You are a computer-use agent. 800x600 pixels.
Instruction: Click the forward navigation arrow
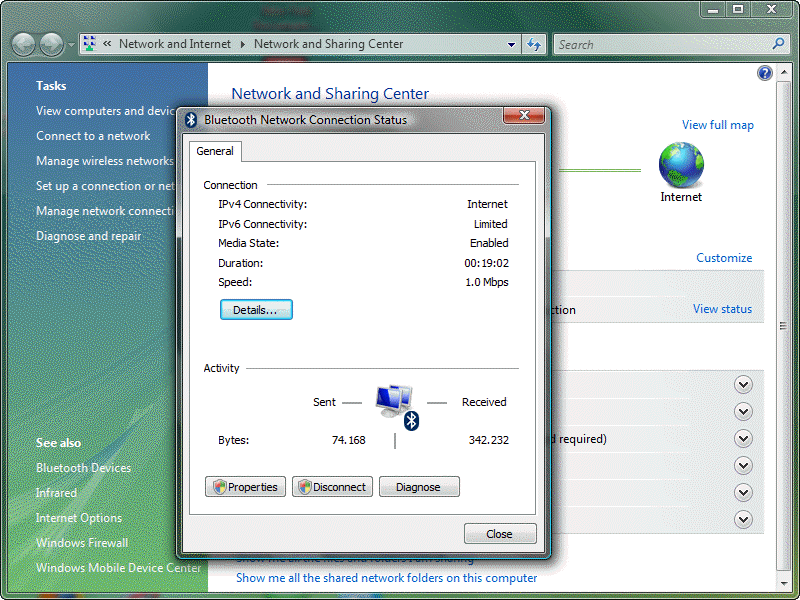pos(52,44)
